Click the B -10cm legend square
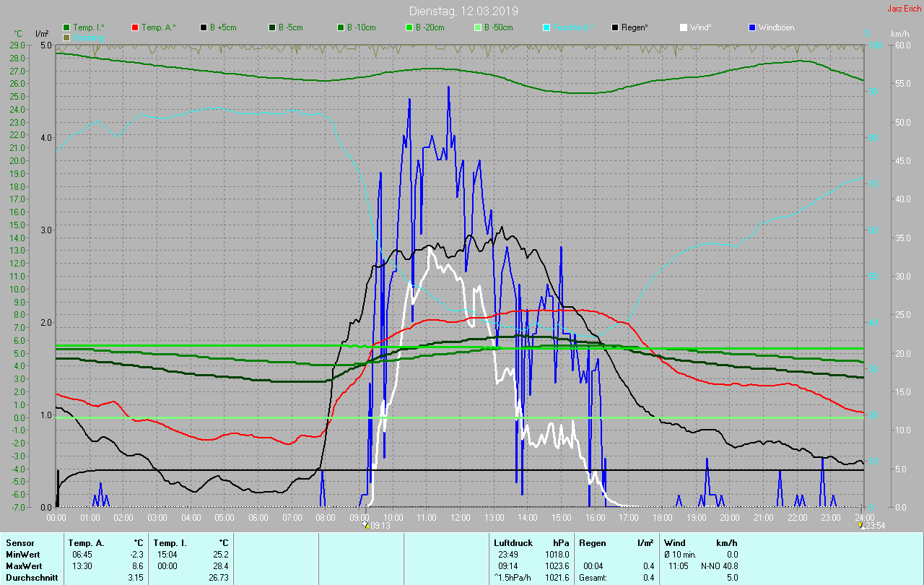The width and height of the screenshot is (924, 585). click(x=341, y=27)
